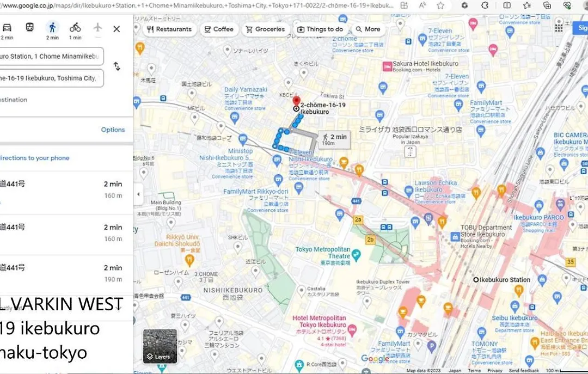This screenshot has width=588, height=374.
Task: Click the Tokiwa St street label
Action: [x=332, y=96]
